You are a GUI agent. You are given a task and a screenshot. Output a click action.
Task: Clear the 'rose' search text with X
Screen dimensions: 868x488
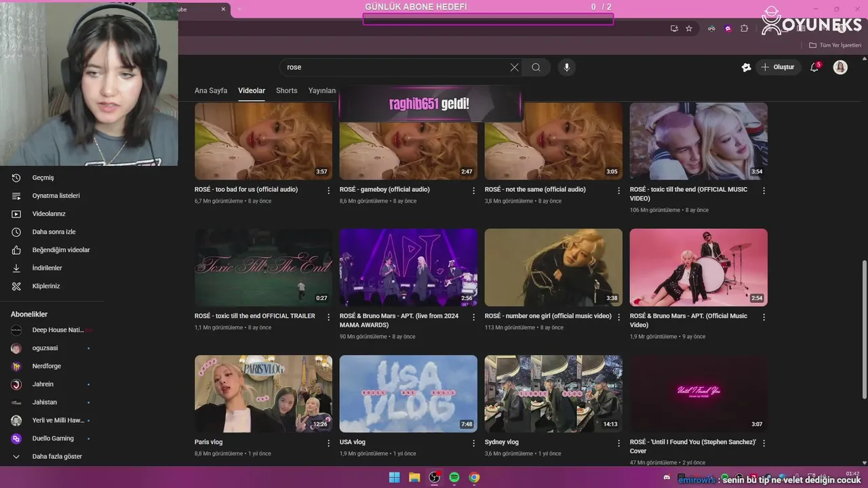[x=514, y=67]
